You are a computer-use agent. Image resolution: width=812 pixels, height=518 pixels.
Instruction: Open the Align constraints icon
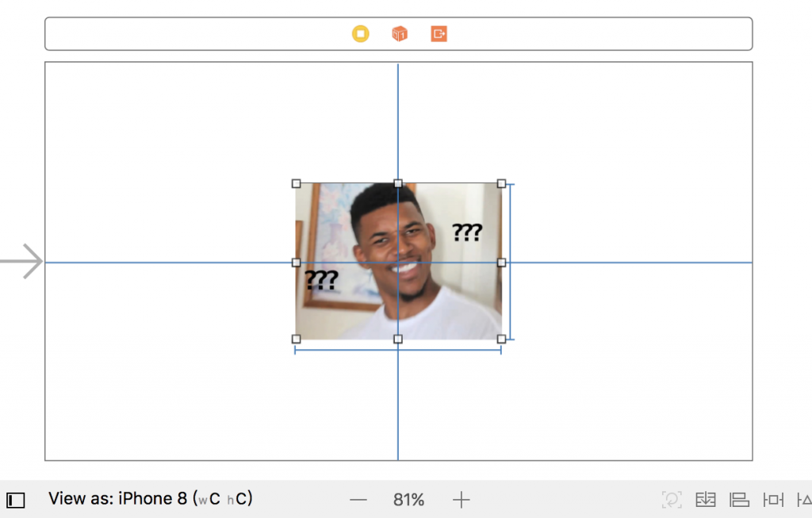point(739,500)
